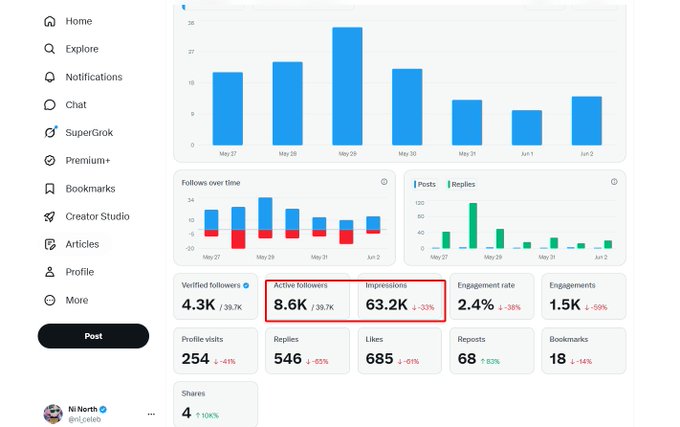Select the Replies 546 card
Viewport: 680px width, 427px height.
tap(307, 351)
